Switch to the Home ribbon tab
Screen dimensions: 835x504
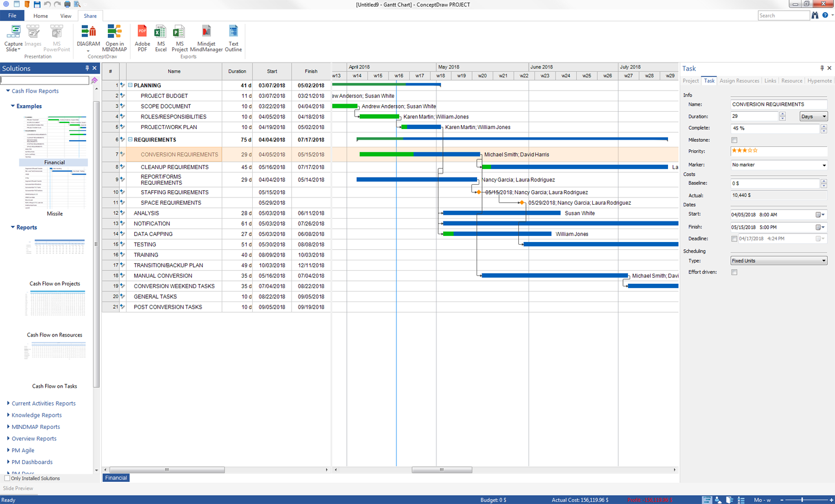pos(41,16)
